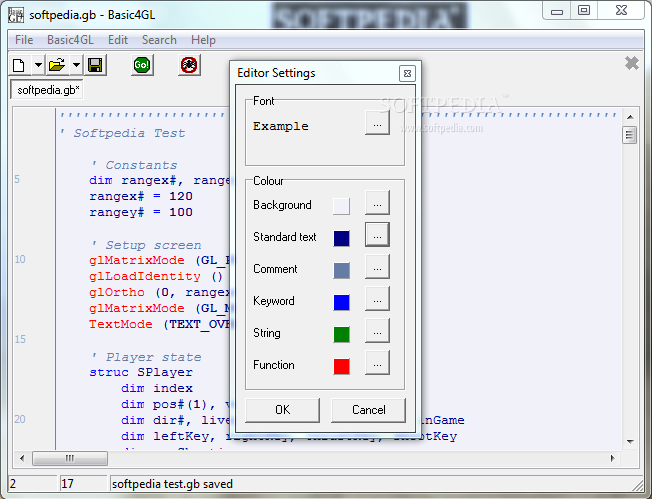Open the File menu

[x=24, y=40]
